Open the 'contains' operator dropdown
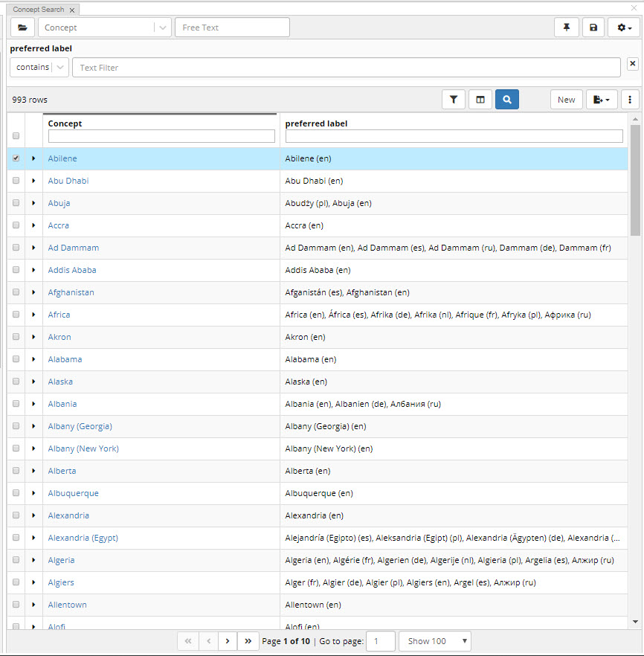 point(39,68)
